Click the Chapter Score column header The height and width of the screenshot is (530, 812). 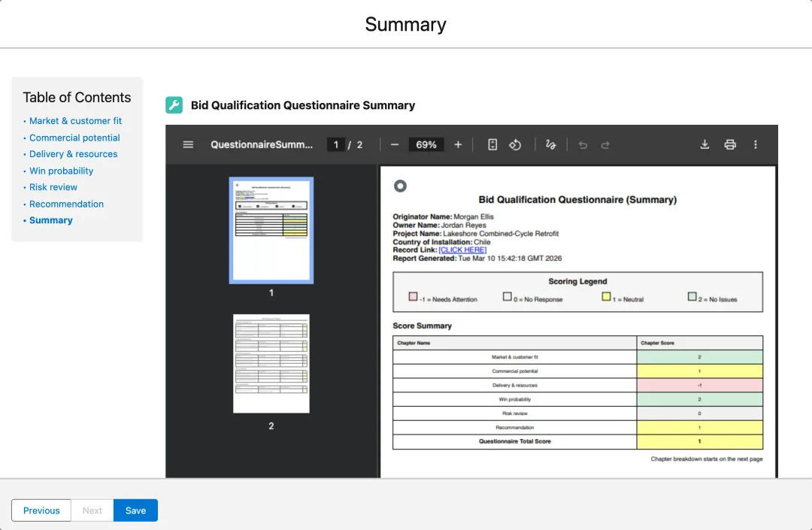coord(700,343)
